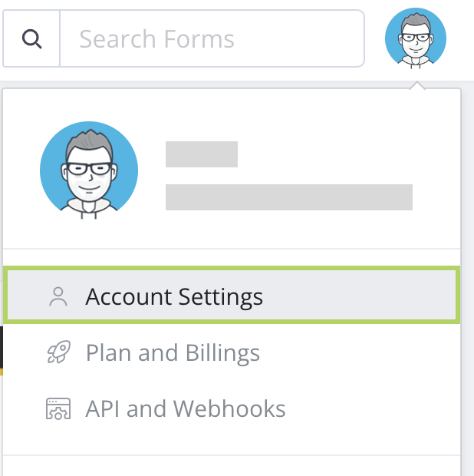474x476 pixels.
Task: Click the API and Webhooks text label
Action: coord(186,409)
